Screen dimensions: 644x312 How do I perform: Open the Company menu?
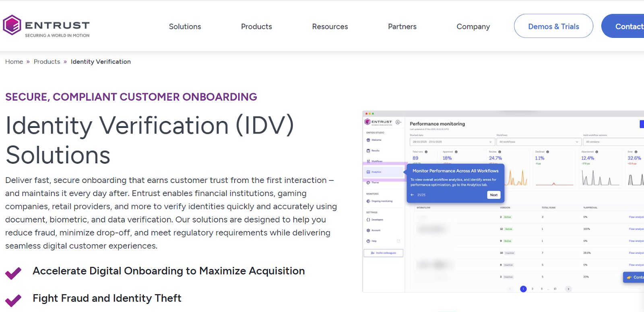[x=473, y=27]
